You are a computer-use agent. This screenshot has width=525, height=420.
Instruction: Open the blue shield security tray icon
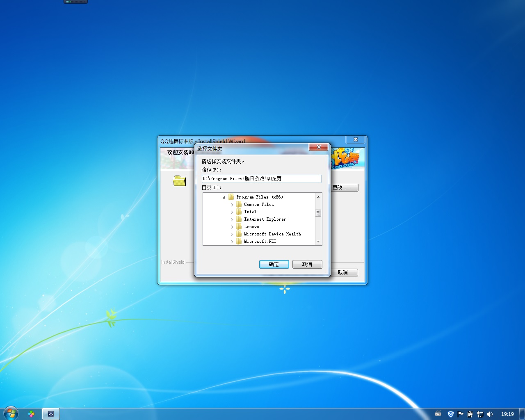point(450,414)
